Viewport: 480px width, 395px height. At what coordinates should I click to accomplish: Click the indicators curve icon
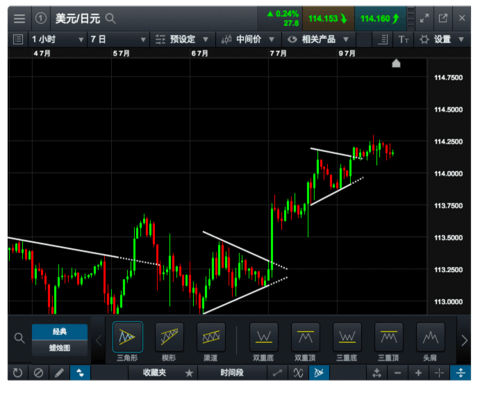pos(298,373)
